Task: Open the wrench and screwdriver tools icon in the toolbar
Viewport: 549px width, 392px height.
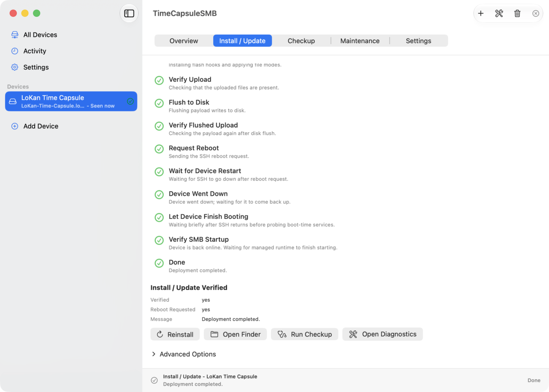Action: click(499, 13)
